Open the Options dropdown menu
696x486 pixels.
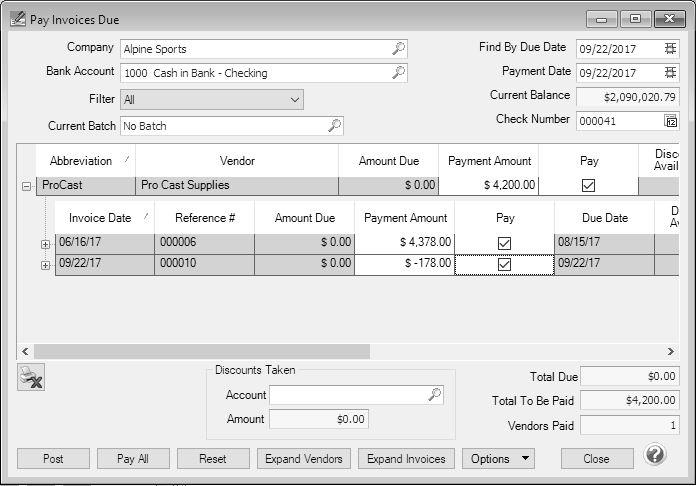498,459
